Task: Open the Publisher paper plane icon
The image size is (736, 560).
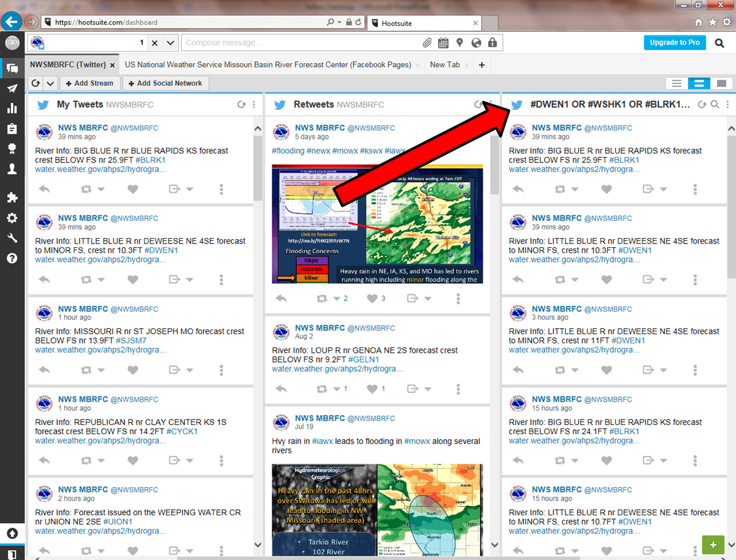Action: 12,88
